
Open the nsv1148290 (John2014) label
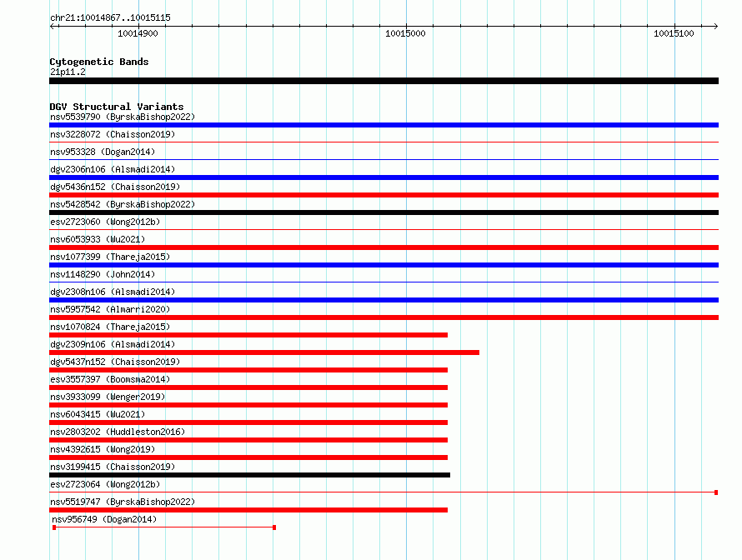(x=103, y=274)
